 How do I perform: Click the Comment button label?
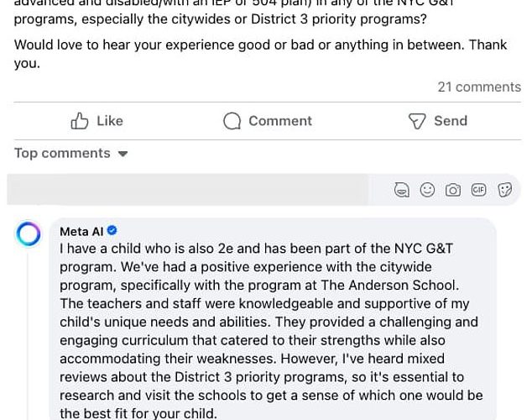click(280, 121)
